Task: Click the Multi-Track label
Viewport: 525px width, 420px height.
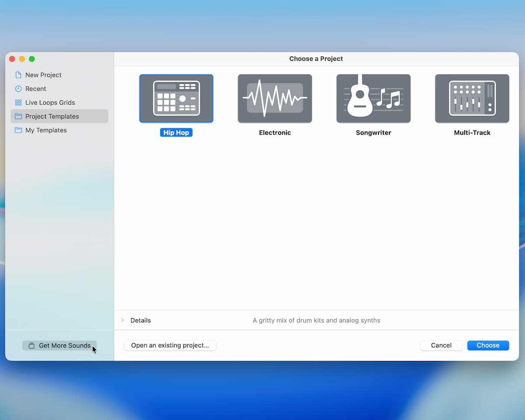Action: point(472,133)
